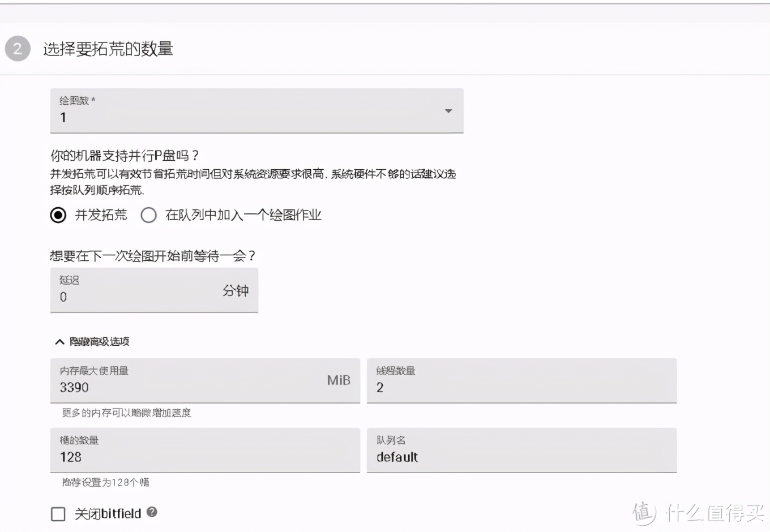
Task: Select the 并发拓荒 radio button
Action: point(58,215)
